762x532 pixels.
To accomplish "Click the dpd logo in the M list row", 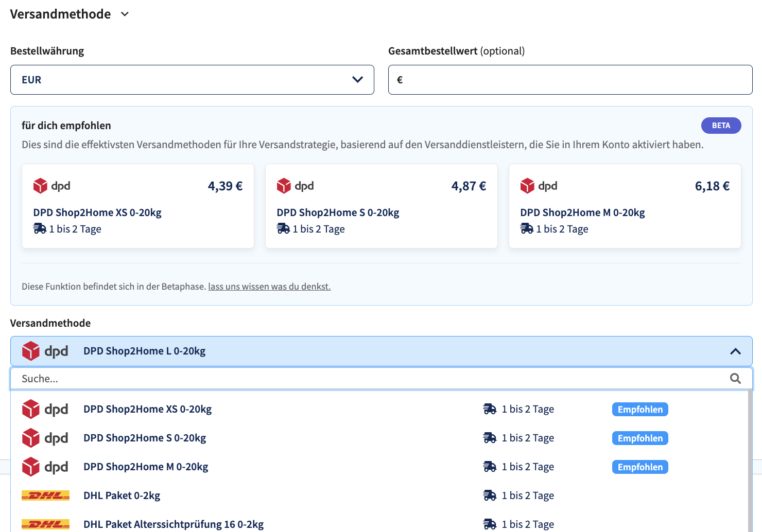I will point(45,467).
